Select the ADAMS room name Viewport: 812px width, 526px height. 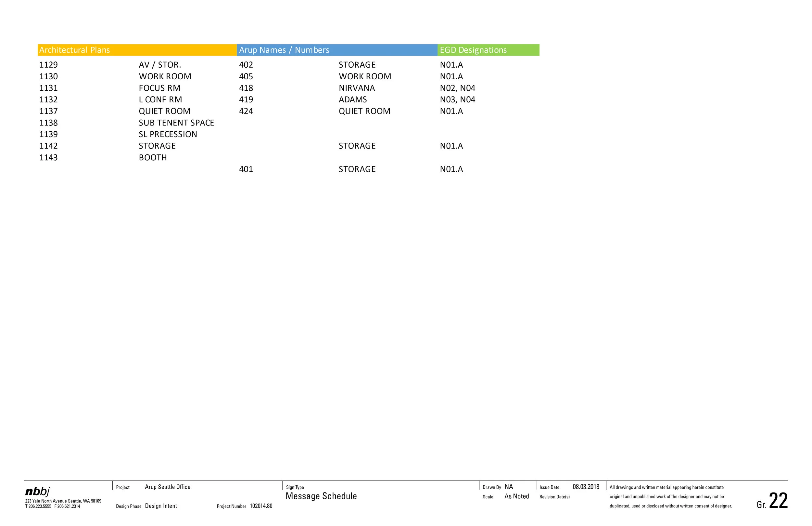353,100
